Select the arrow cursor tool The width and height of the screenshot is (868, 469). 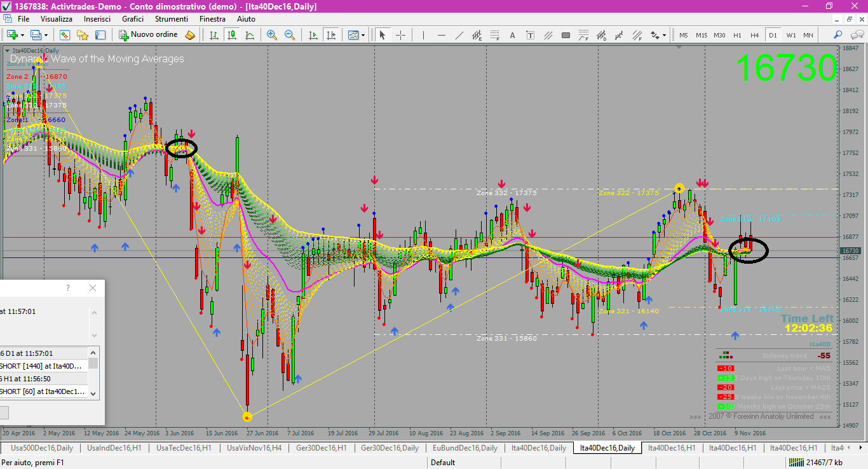pyautogui.click(x=383, y=35)
